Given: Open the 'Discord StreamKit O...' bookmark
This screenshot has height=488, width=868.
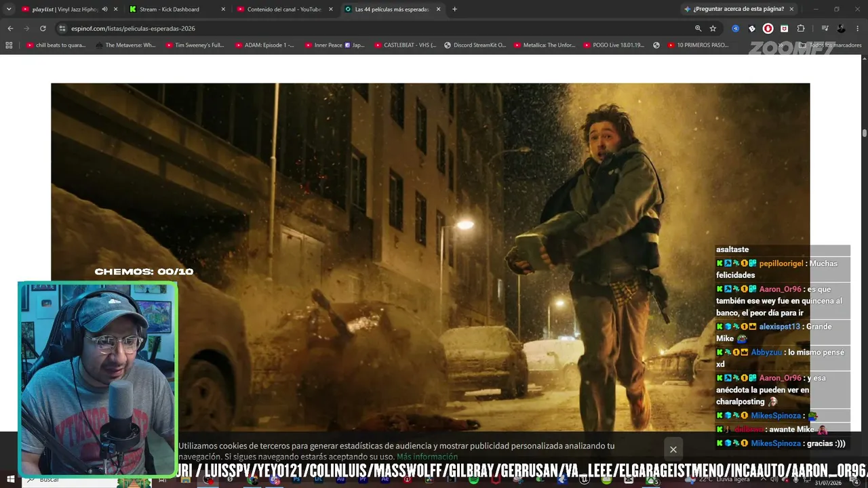Looking at the screenshot, I should point(475,45).
